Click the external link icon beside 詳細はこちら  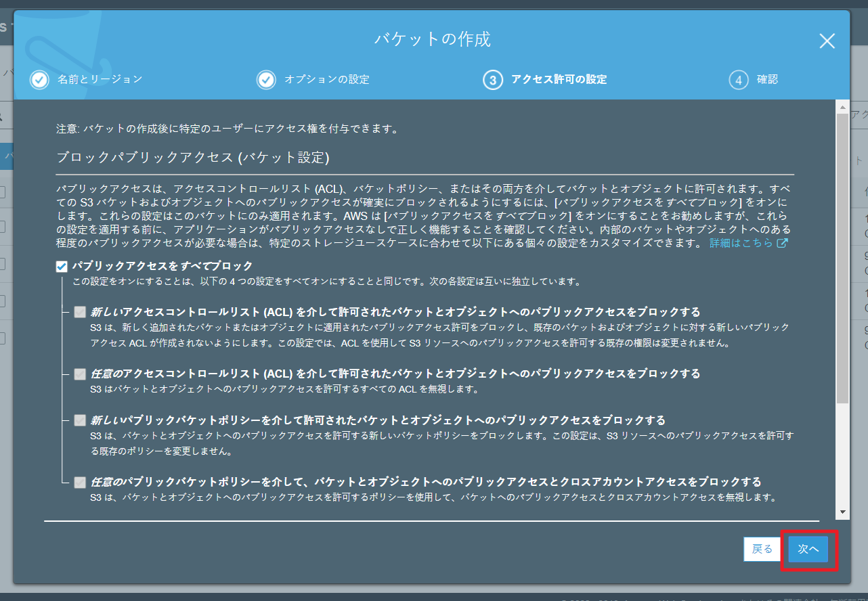(782, 243)
